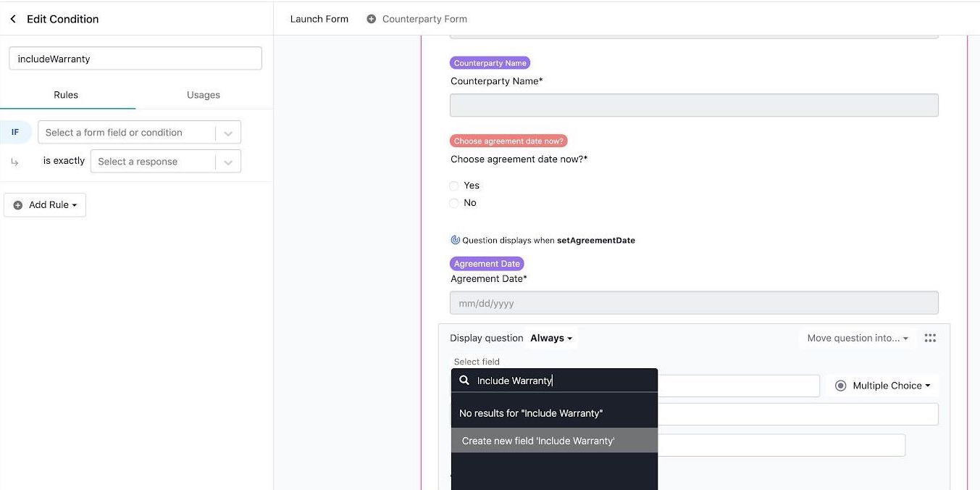Select the No radio option
Screen dimensions: 980x490
click(454, 203)
